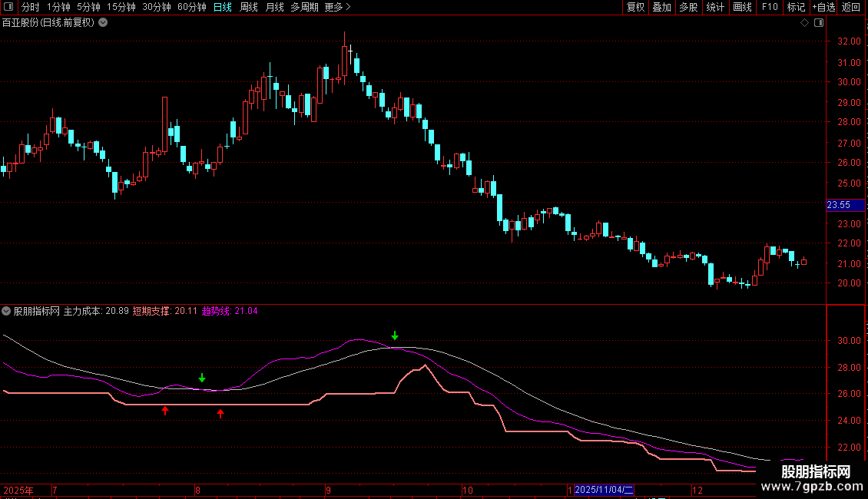Image resolution: width=868 pixels, height=499 pixels.
Task: Open the 画线 drawing tools
Action: tap(742, 7)
